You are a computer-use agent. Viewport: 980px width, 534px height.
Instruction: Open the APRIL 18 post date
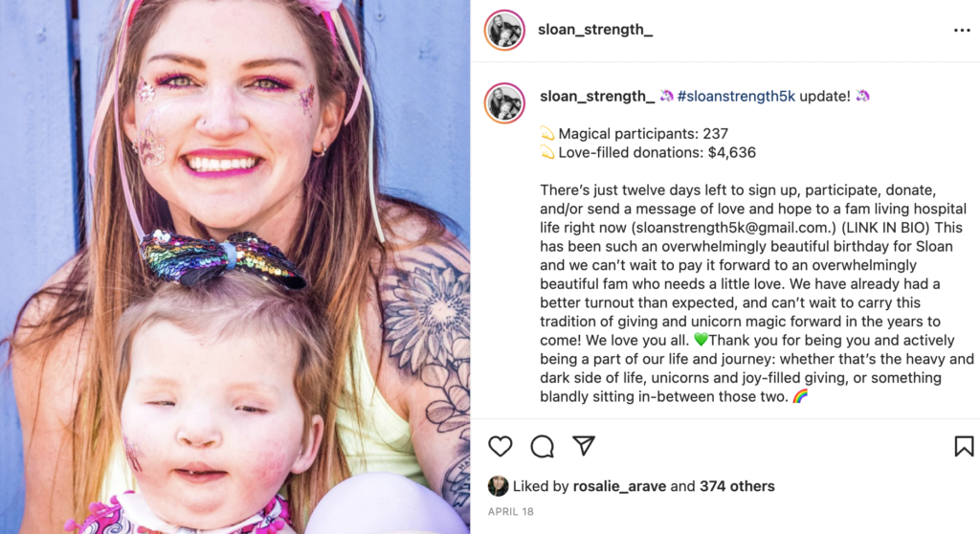tap(511, 511)
